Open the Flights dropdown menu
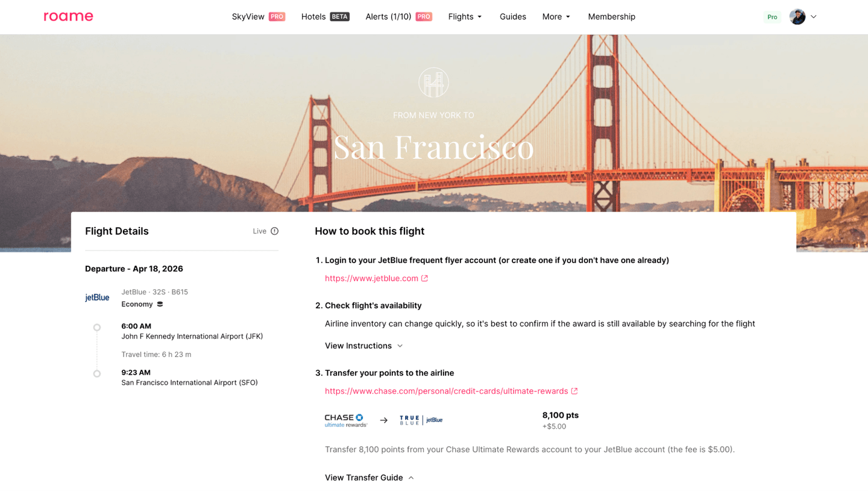This screenshot has height=492, width=868. click(x=465, y=16)
